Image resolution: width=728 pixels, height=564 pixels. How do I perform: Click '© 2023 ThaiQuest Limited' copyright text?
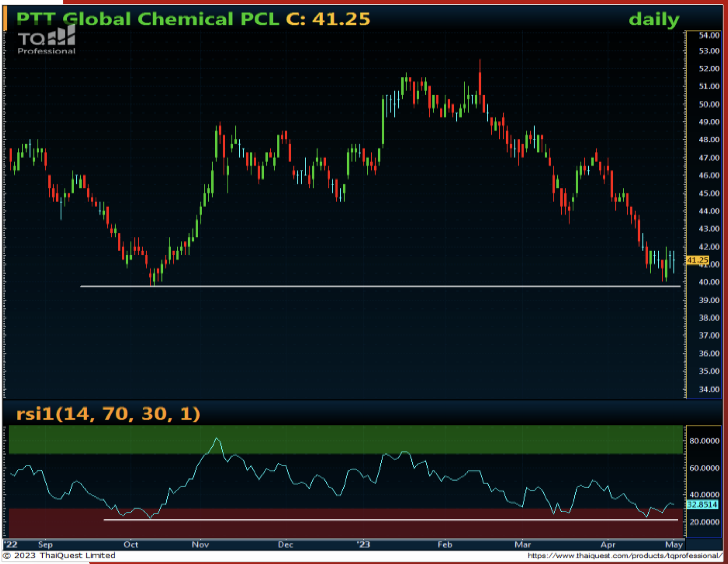59,555
